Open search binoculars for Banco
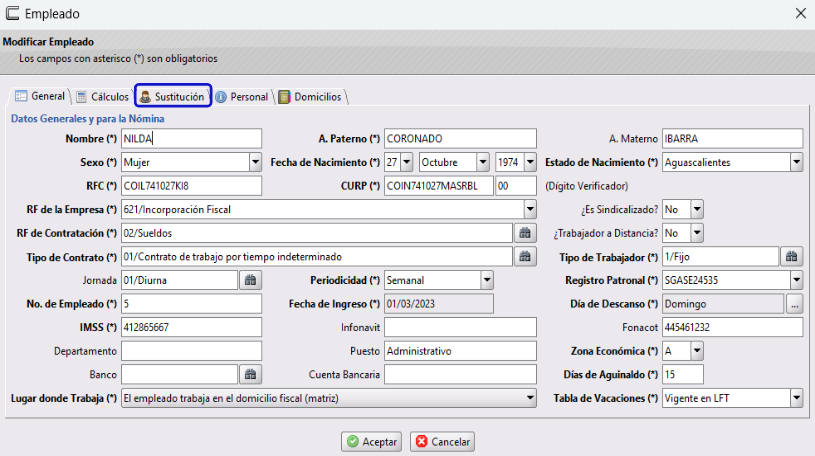The width and height of the screenshot is (815, 456). point(251,374)
